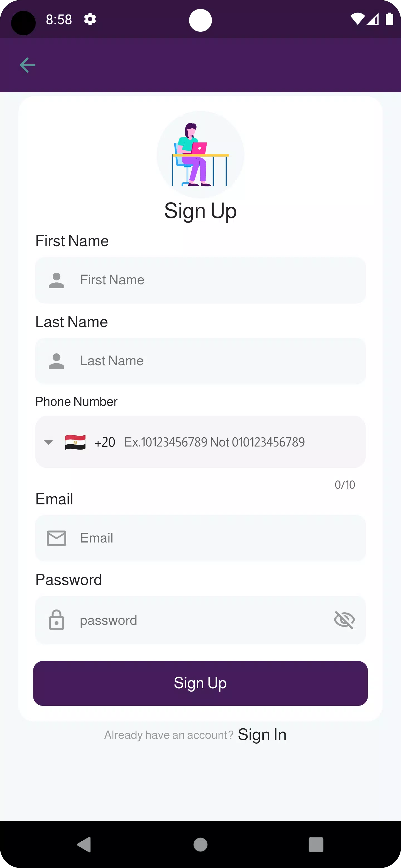The height and width of the screenshot is (868, 401).
Task: Select the +20 country code
Action: 105,442
